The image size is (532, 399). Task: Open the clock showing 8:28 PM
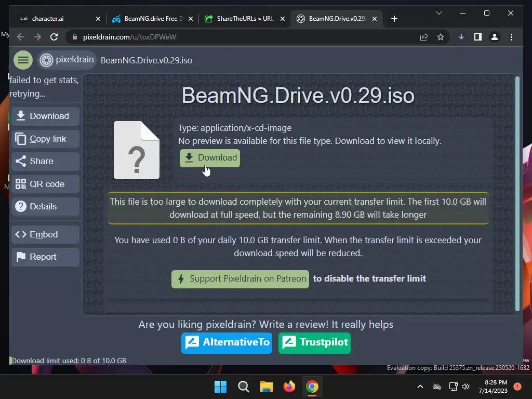493,387
